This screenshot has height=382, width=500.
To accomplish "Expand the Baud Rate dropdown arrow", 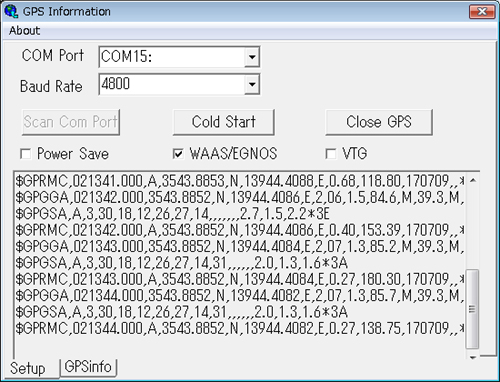I will tap(252, 84).
